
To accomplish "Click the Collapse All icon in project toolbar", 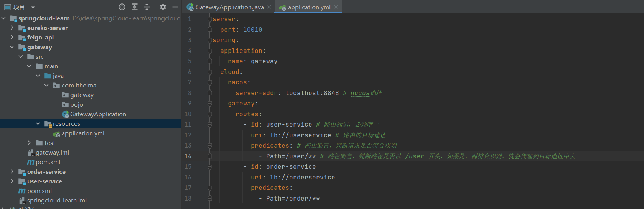I will (147, 7).
